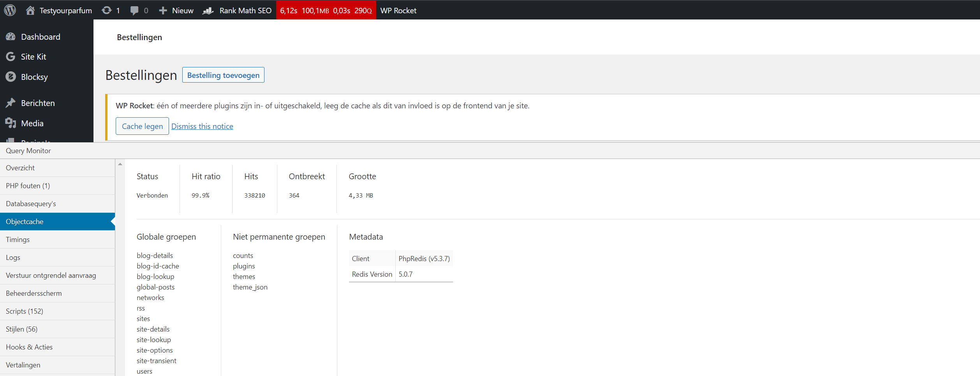
Task: Open Verstuur ontgrendel aanvraag panel
Action: click(57, 275)
